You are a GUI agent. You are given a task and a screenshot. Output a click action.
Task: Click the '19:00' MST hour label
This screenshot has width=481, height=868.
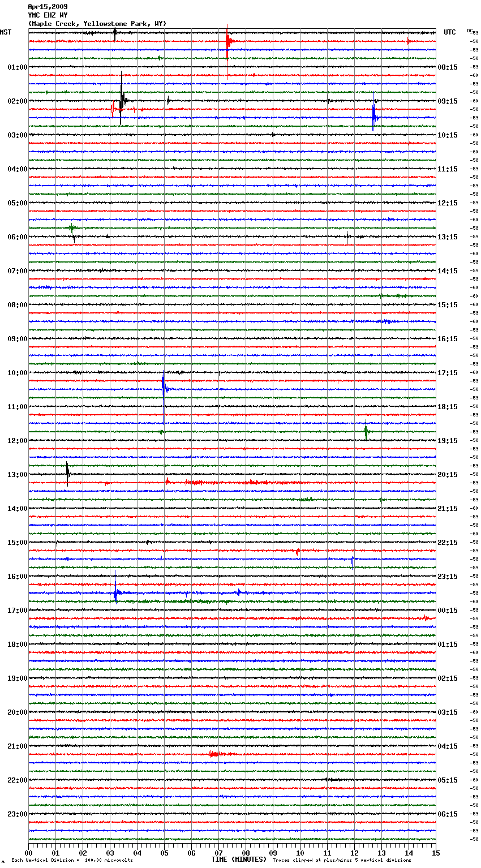(18, 678)
